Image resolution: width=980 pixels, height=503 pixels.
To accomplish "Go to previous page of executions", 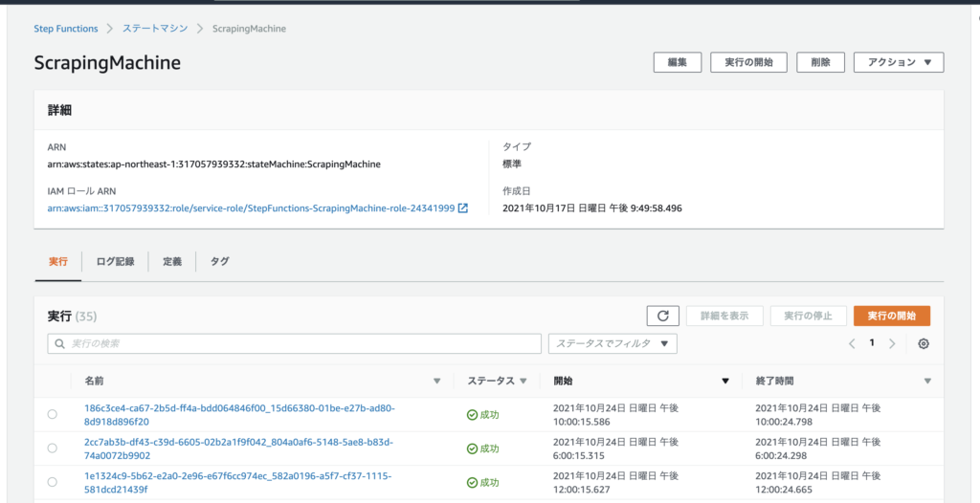I will point(851,343).
